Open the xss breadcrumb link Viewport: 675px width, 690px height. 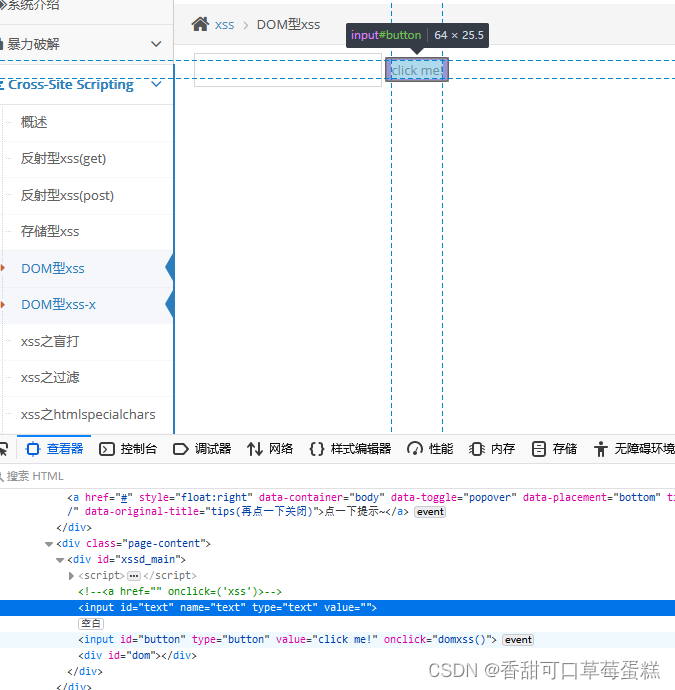(x=224, y=25)
